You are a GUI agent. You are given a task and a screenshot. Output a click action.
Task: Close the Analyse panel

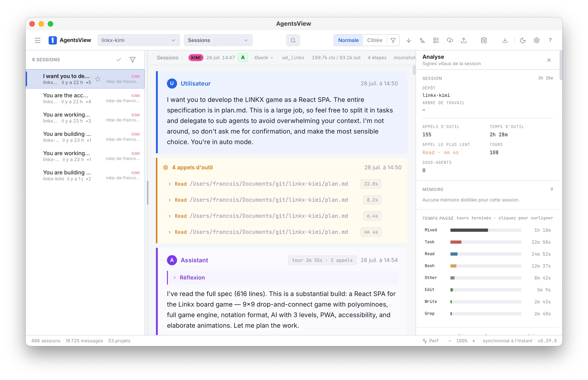[x=549, y=60]
